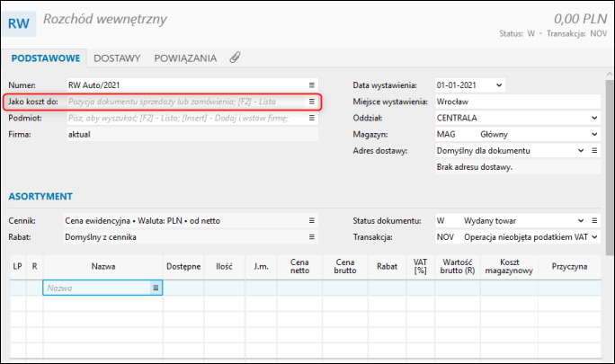Click the scrollbar up arrow

pyautogui.click(x=610, y=74)
